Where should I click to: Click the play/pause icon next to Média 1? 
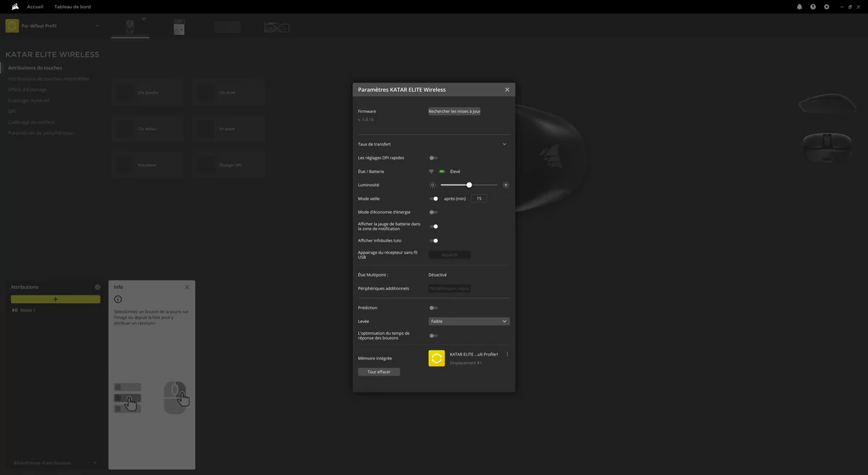pos(15,310)
